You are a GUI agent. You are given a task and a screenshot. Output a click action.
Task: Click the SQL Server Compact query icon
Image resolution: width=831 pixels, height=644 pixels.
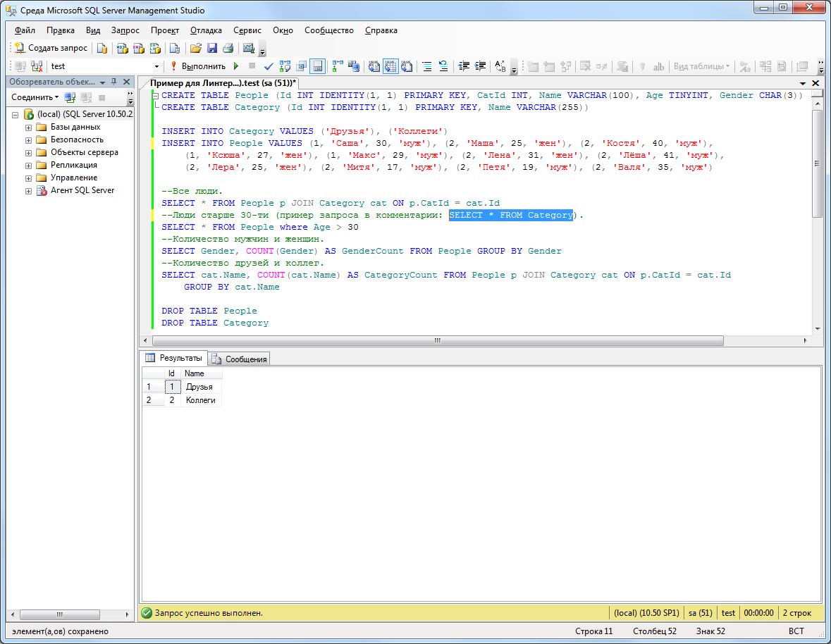coord(174,48)
